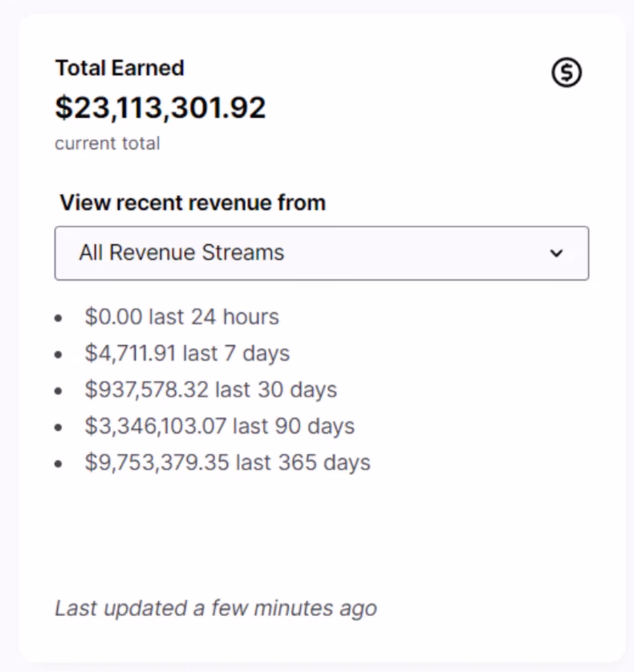
Task: Click the bullet next to last 24 hours
Action: [x=59, y=318]
